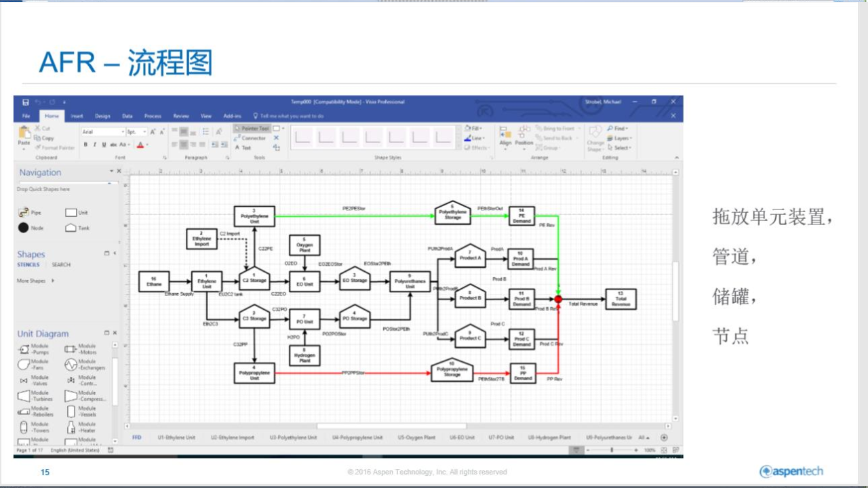Click Module-Towers stencil shape
Image resolution: width=868 pixels, height=488 pixels.
33,427
